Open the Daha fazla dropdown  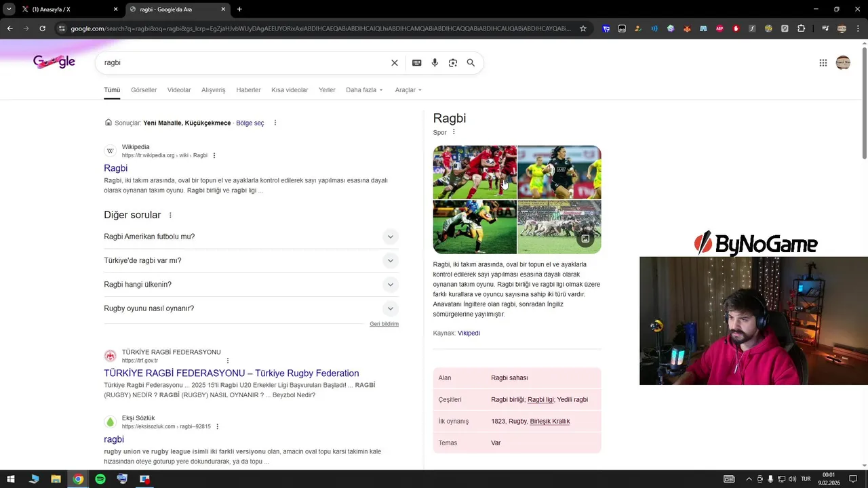364,90
